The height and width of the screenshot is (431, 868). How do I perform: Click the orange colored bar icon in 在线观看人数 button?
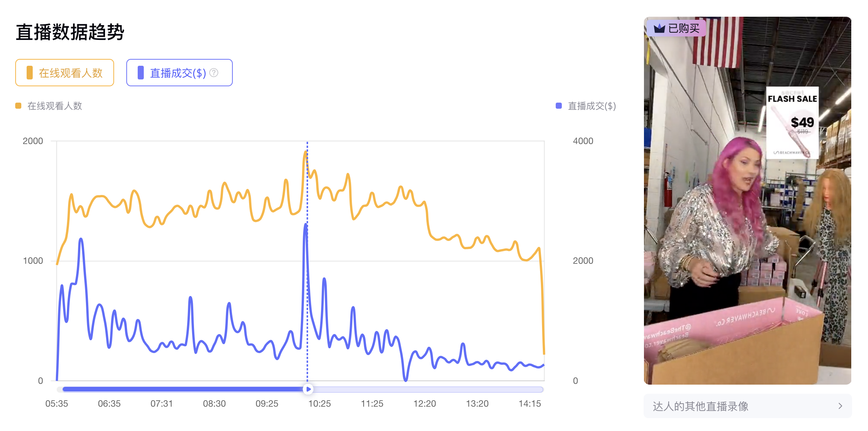(x=30, y=73)
